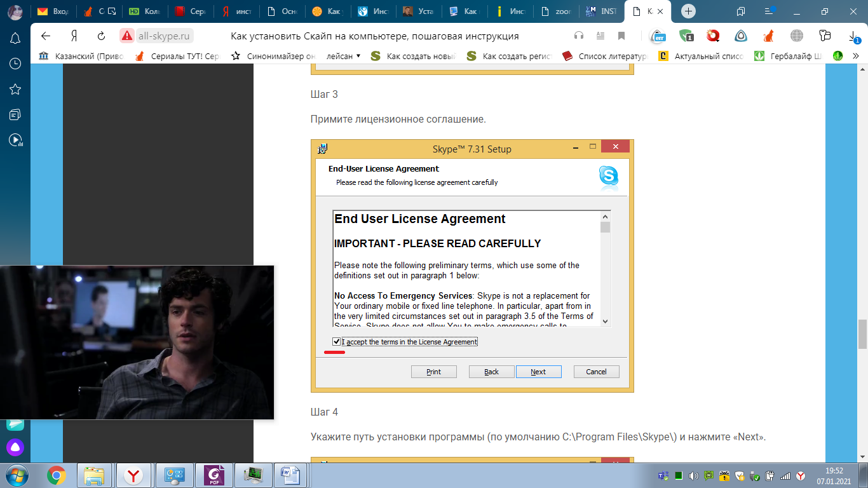Click the floating picture-in-picture video

pyautogui.click(x=137, y=342)
